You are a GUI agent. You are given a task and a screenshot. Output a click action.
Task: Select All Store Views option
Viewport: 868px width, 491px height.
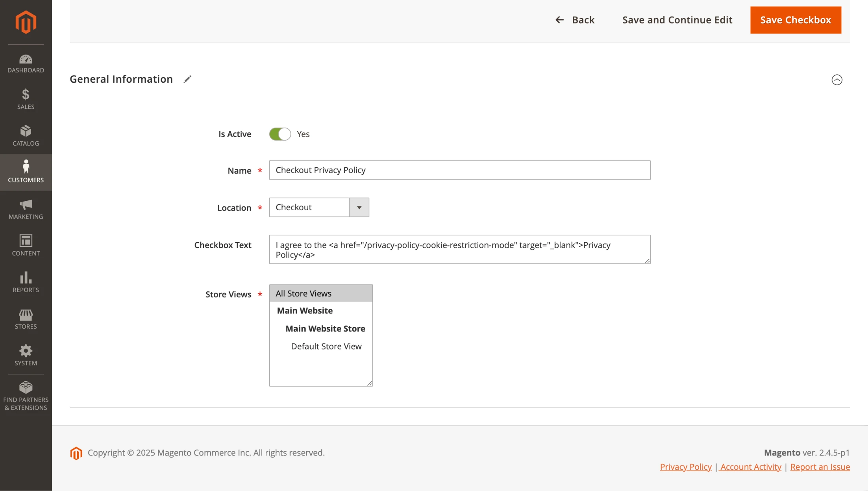point(320,293)
